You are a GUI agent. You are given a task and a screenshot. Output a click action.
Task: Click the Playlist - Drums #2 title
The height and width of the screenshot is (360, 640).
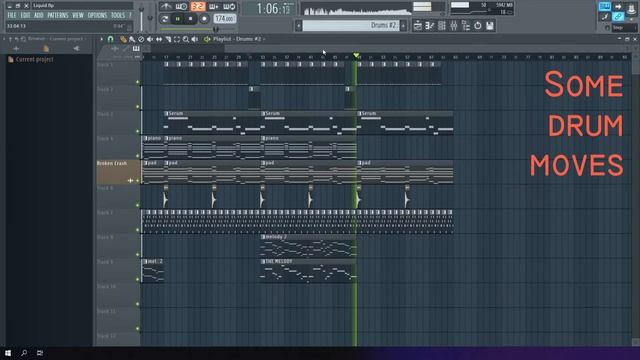click(x=237, y=39)
